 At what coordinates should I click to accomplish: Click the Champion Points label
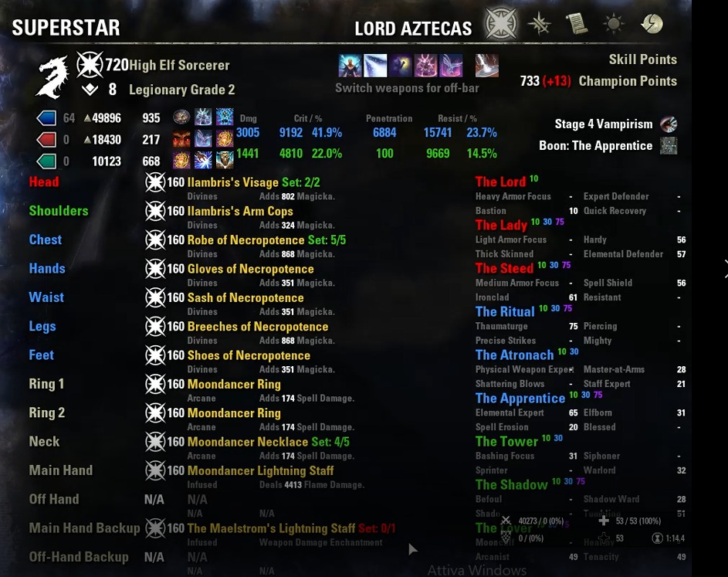pyautogui.click(x=628, y=81)
